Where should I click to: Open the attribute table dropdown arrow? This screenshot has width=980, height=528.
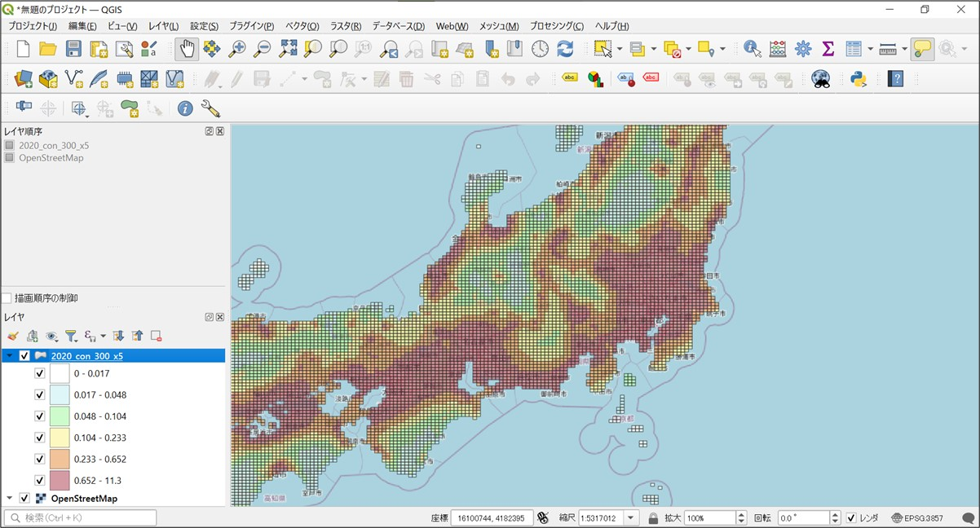(x=870, y=49)
